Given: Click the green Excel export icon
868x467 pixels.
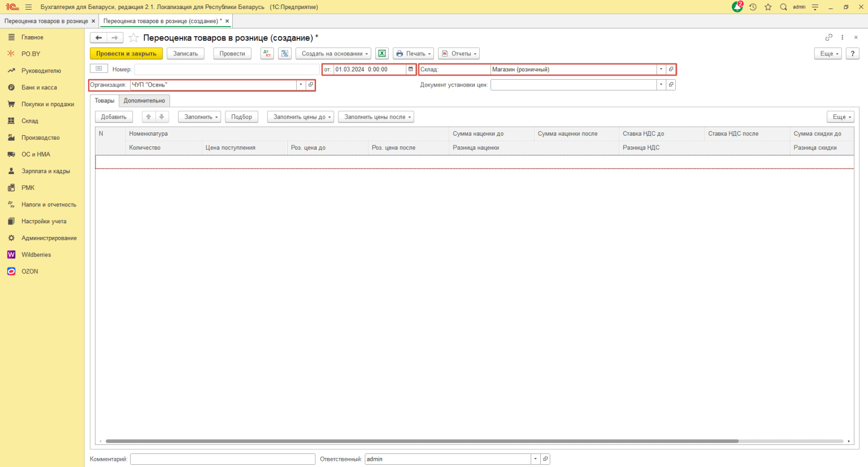Looking at the screenshot, I should 382,54.
